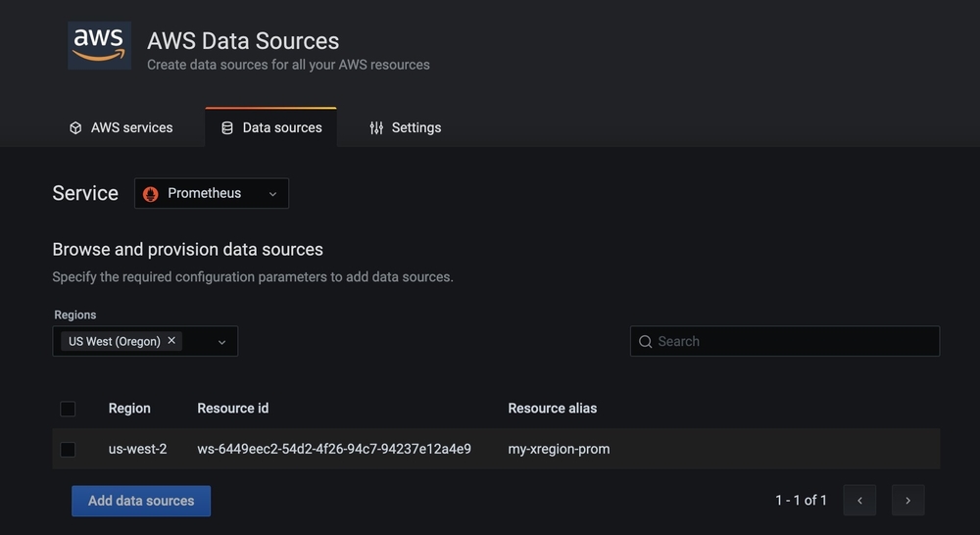Select the Data sources tab
This screenshot has width=980, height=535.
(x=271, y=127)
